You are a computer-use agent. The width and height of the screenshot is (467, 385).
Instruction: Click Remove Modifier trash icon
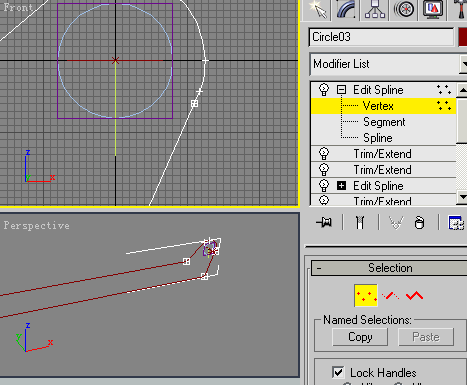tap(419, 222)
